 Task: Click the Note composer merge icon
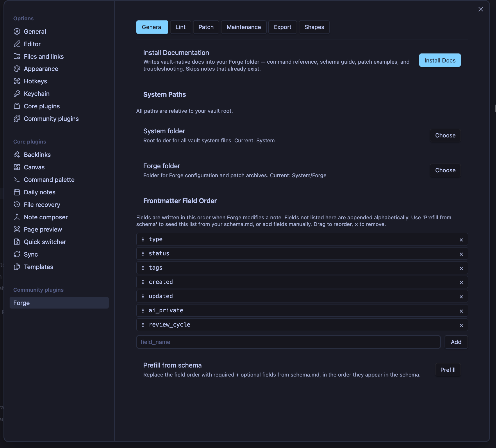tap(17, 217)
